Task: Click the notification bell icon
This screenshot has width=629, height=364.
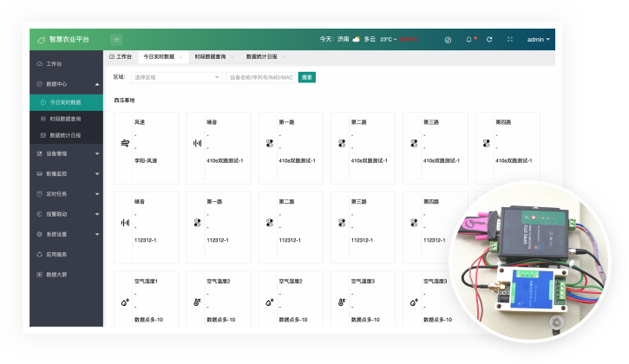Action: click(469, 39)
